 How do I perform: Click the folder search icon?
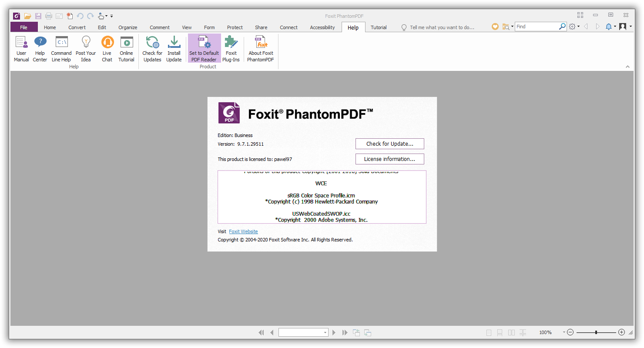506,27
